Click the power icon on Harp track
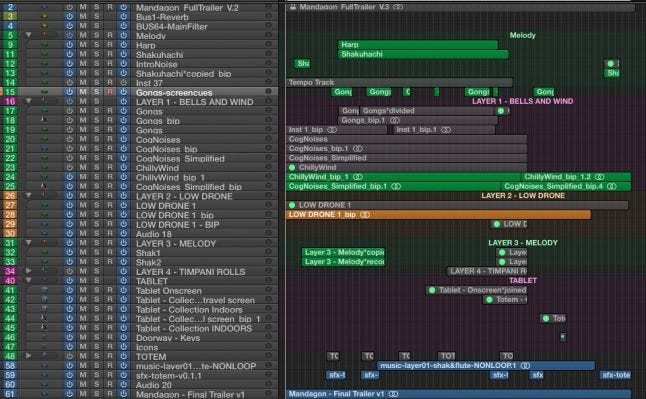Screen dimensions: 646x399 [69, 45]
